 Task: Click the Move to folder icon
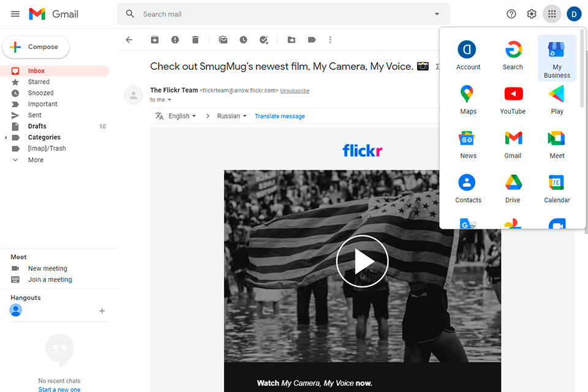click(292, 40)
